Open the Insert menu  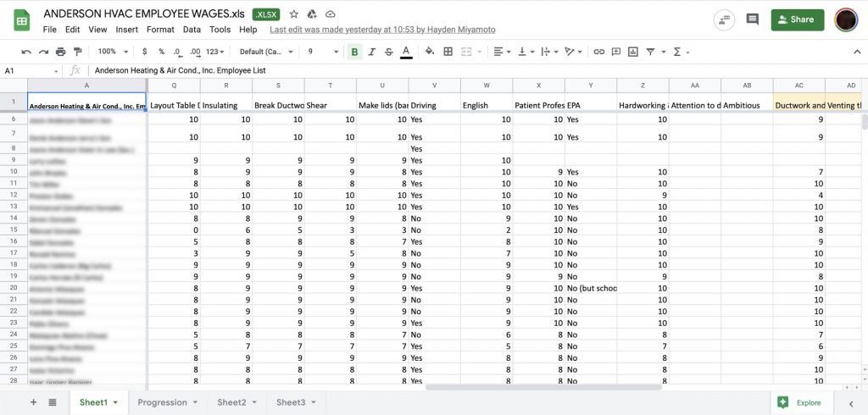click(x=127, y=30)
